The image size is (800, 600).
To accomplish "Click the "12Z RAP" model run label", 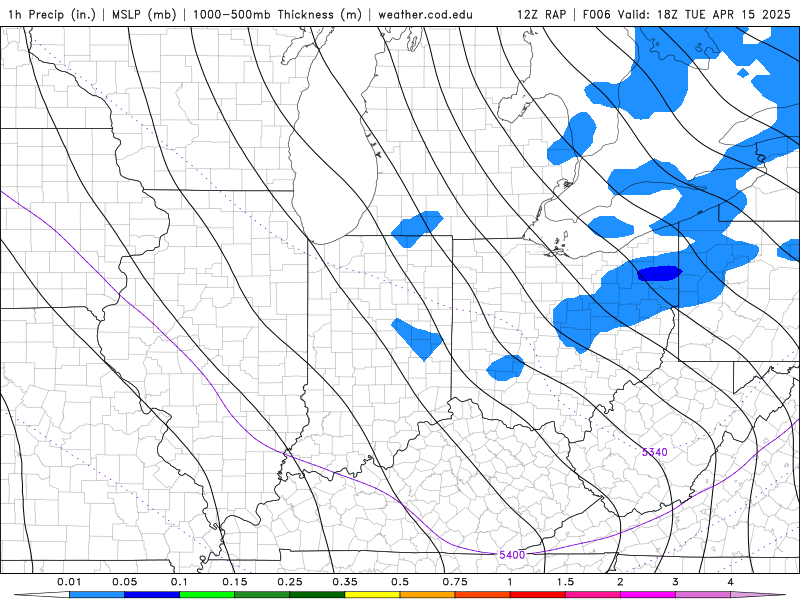I will coord(541,14).
